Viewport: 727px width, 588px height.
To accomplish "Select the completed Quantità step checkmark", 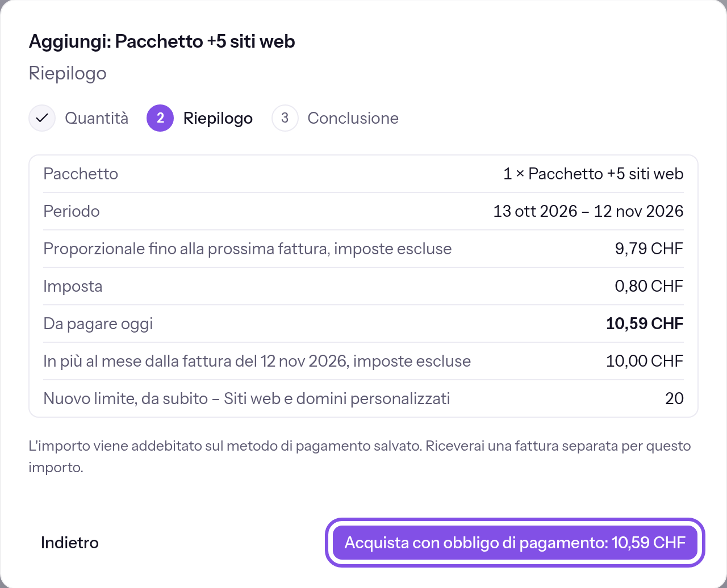I will point(42,118).
